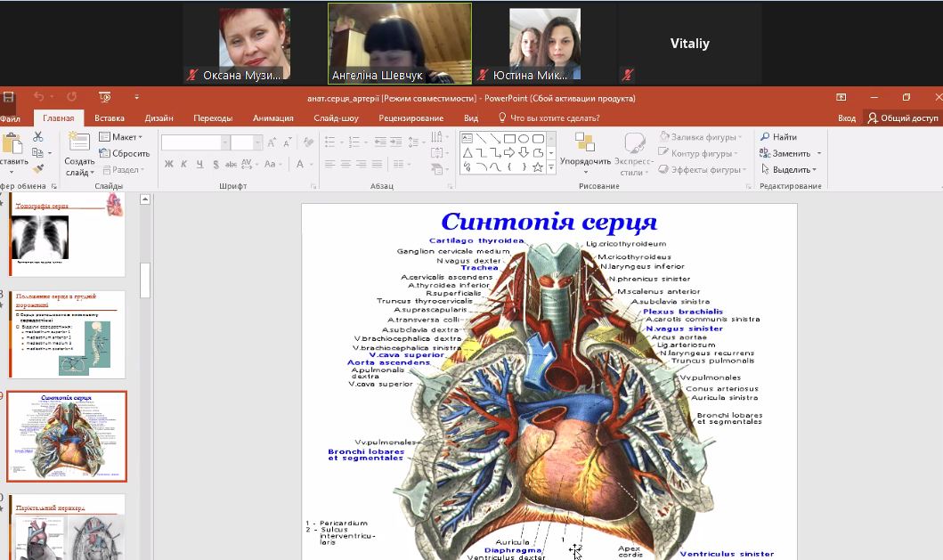Open the Выделить selection dropdown
The height and width of the screenshot is (560, 943).
tap(791, 169)
